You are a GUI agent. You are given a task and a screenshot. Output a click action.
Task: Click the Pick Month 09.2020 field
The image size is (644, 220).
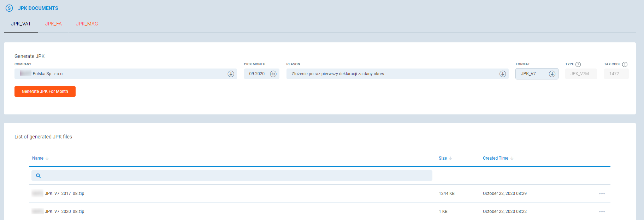(257, 74)
